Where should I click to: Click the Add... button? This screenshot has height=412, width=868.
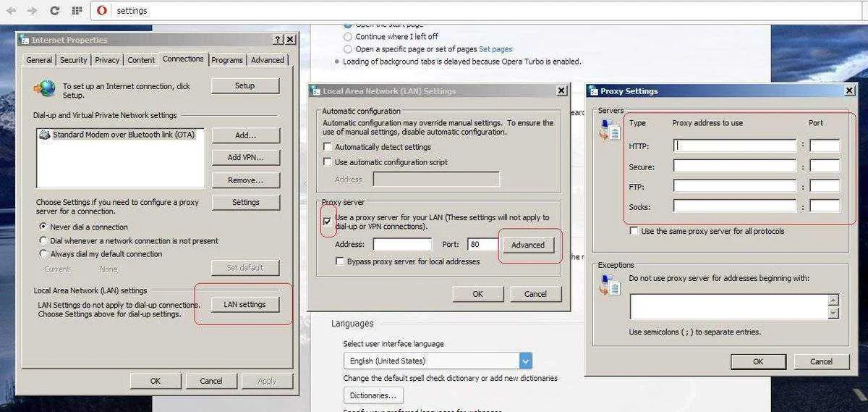pyautogui.click(x=245, y=135)
